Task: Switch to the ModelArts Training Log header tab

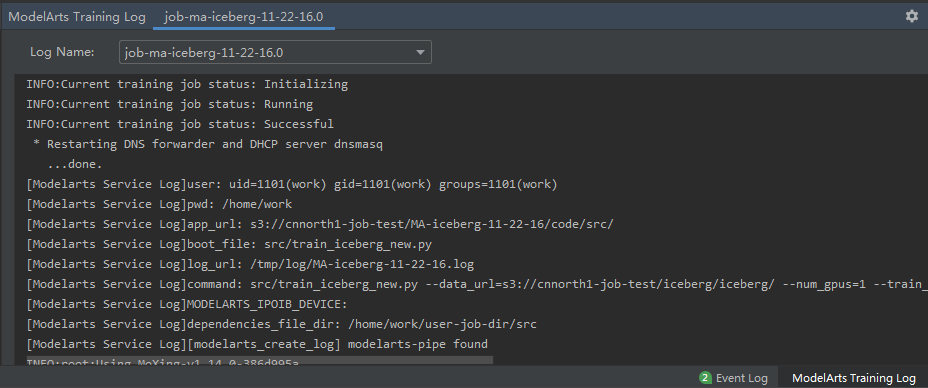Action: click(x=77, y=17)
